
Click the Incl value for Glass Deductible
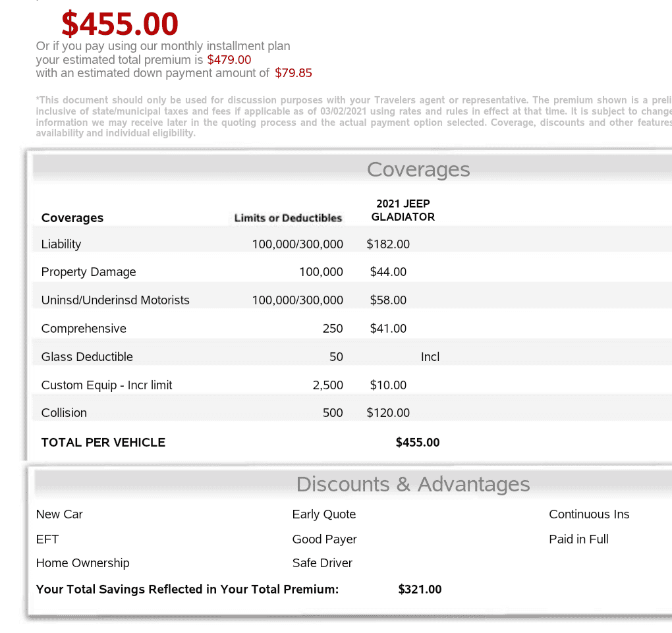point(430,356)
